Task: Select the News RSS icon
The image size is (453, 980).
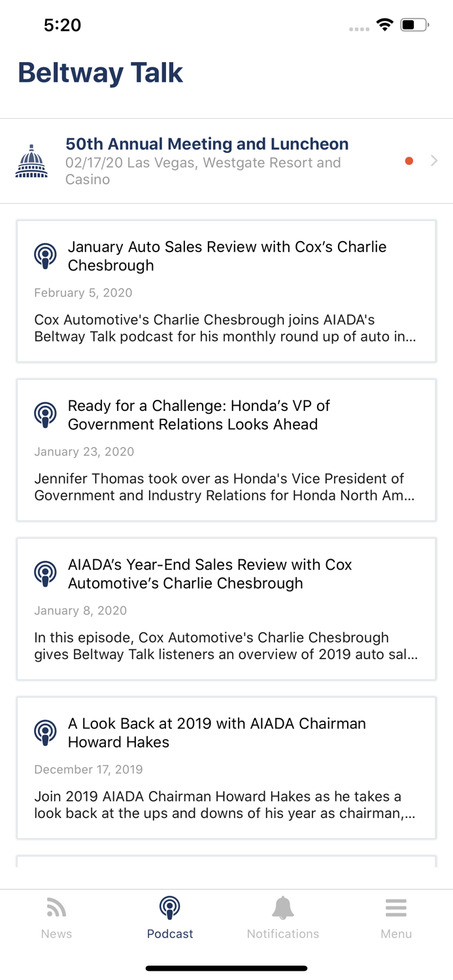Action: point(56,907)
